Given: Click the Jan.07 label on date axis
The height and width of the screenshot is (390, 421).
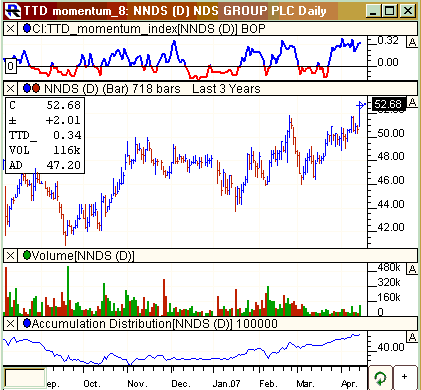Looking at the screenshot, I should (226, 384).
